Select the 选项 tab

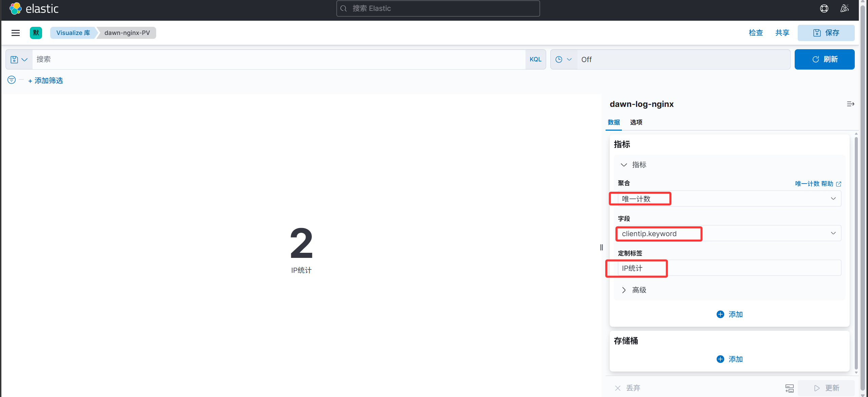pos(636,122)
